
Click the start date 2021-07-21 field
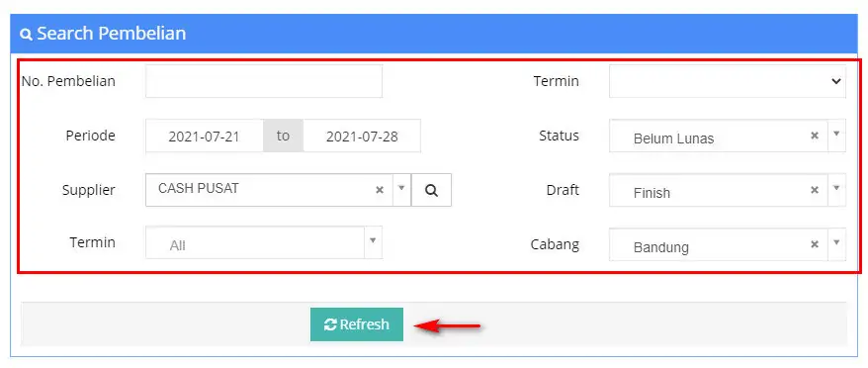click(205, 136)
